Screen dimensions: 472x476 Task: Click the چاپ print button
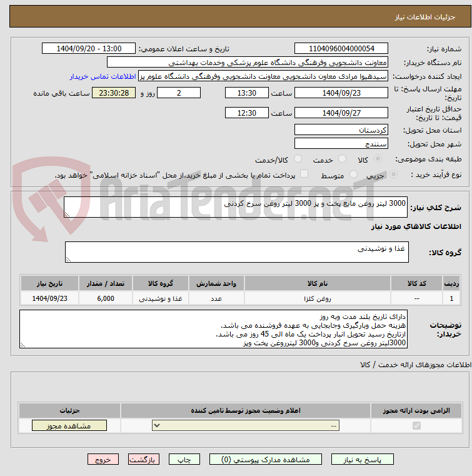pyautogui.click(x=184, y=459)
